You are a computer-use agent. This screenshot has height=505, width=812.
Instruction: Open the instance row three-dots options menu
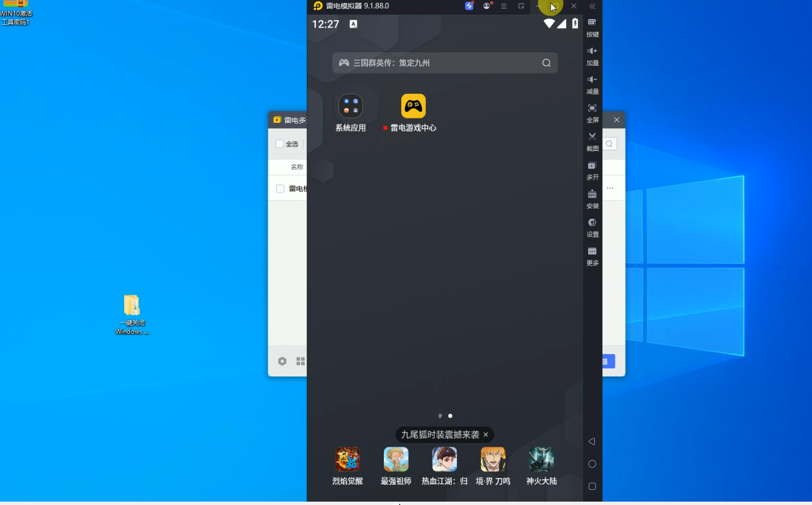(610, 189)
